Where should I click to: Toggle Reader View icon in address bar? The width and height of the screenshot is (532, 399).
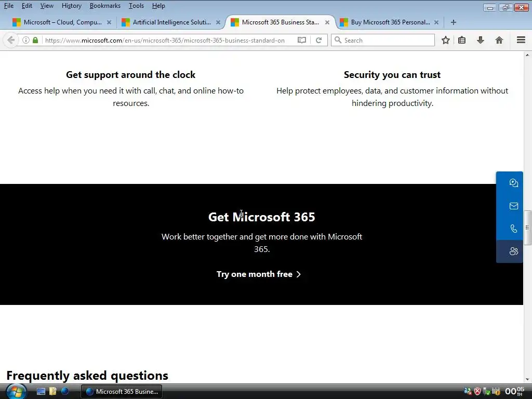click(x=302, y=40)
